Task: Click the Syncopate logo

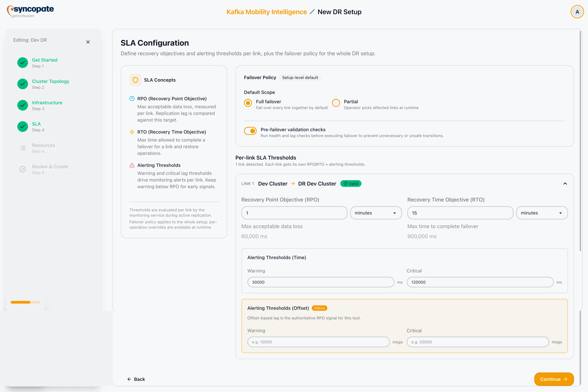Action: point(30,11)
